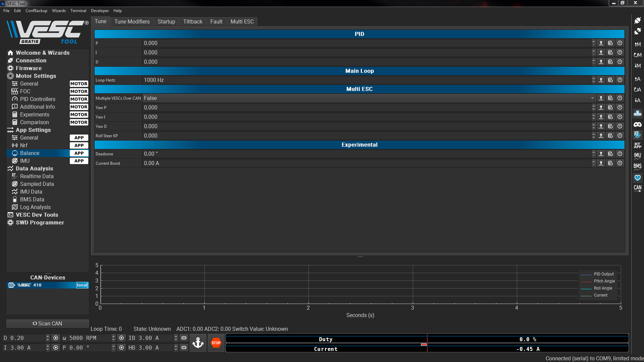644x362 pixels.
Task: Click the Read default motor configuration (↻M) icon
Action: pos(637,55)
